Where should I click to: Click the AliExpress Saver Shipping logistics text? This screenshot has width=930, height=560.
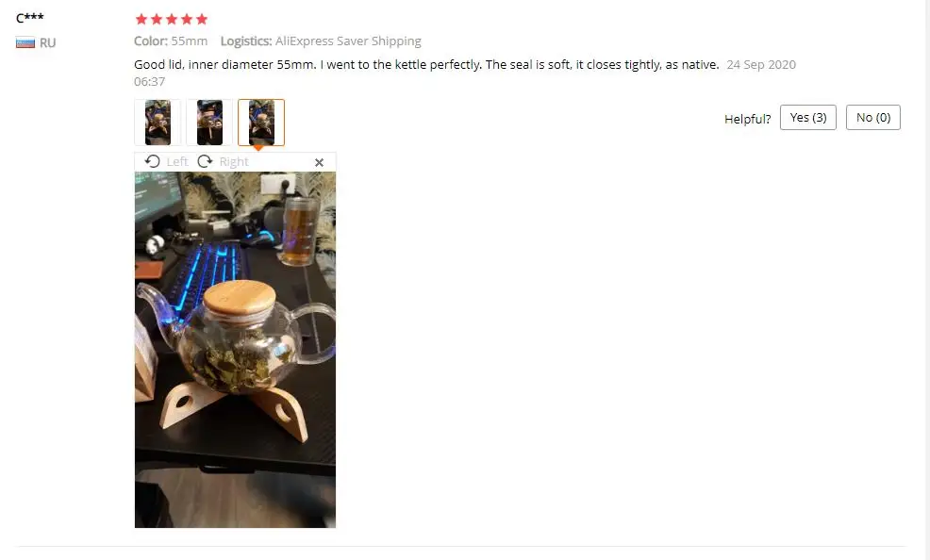click(348, 41)
